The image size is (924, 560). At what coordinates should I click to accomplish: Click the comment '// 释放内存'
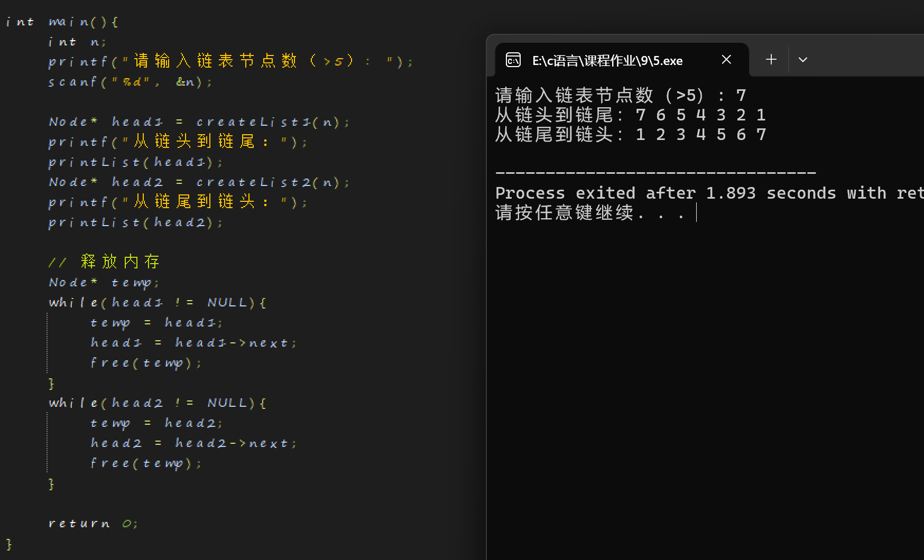coord(104,262)
